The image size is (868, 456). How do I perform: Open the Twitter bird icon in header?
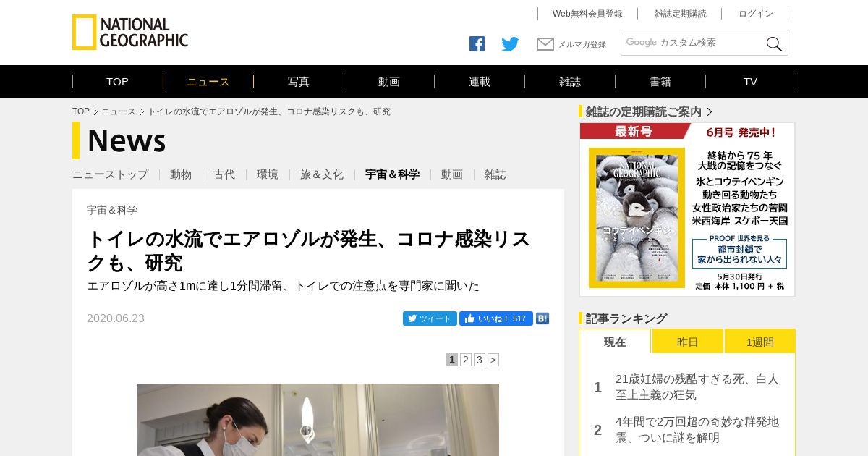click(510, 44)
